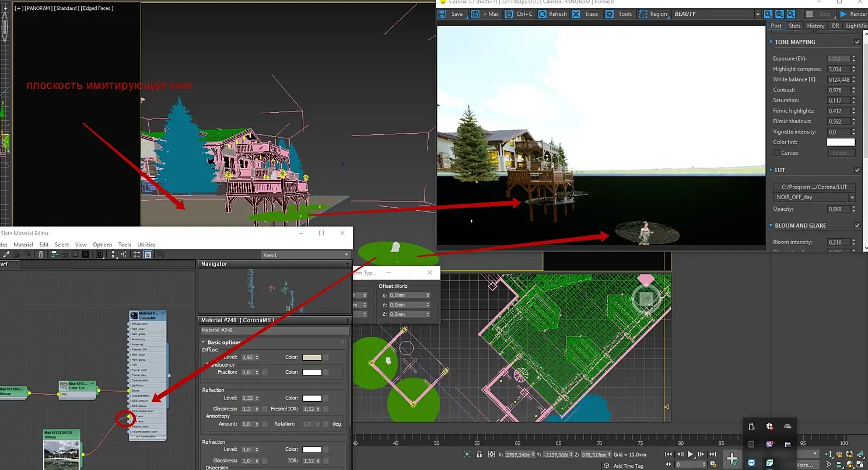Viewport: 868px width, 470px height.
Task: Click the Viber icon in system tray
Action: click(x=769, y=444)
